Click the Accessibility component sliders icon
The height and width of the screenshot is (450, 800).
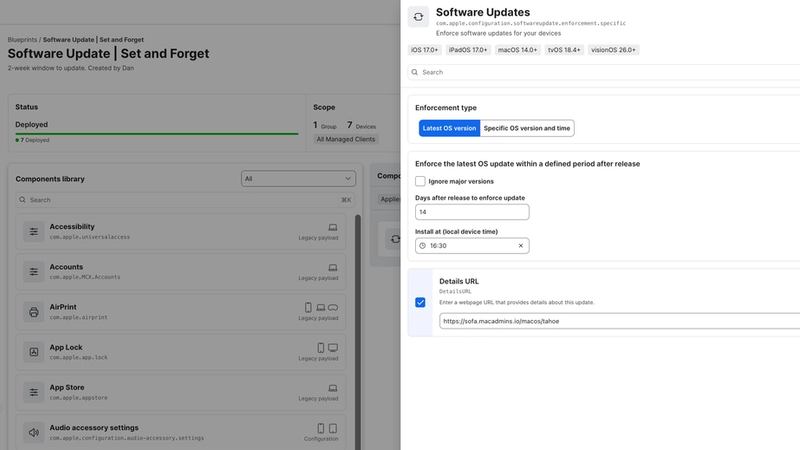click(x=34, y=232)
